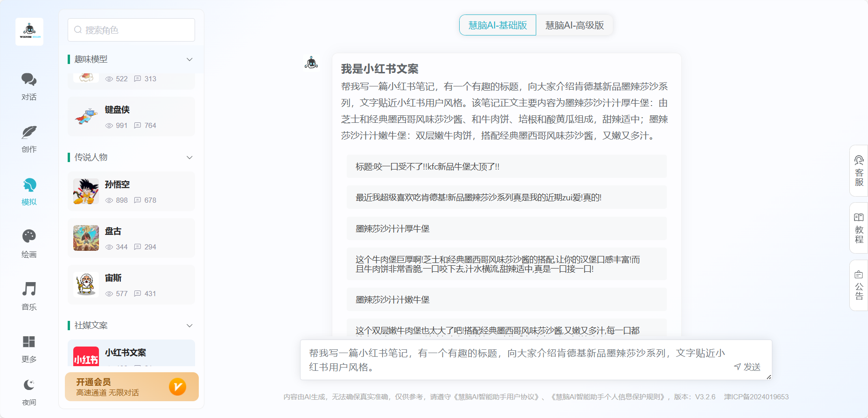868x418 pixels.
Task: Select the 宙斯 character name
Action: [113, 278]
